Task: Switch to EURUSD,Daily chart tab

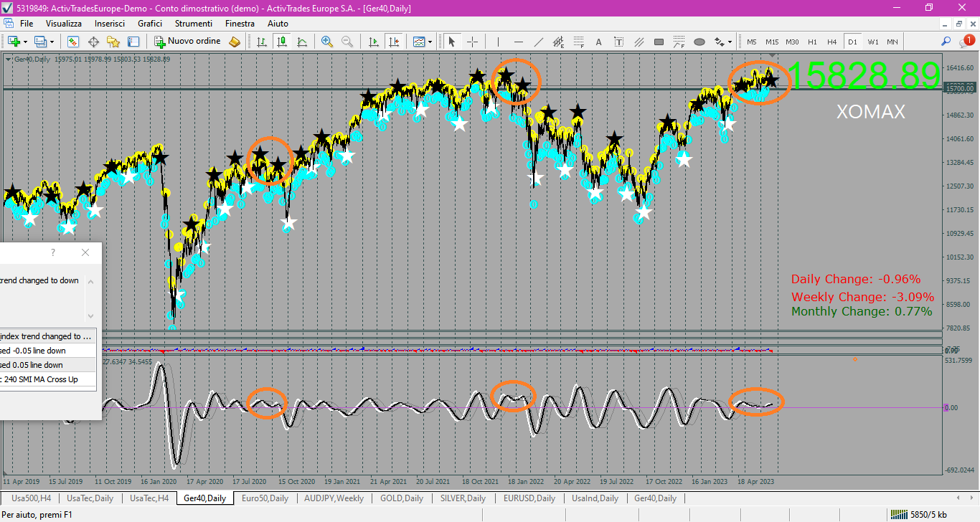Action: (529, 498)
